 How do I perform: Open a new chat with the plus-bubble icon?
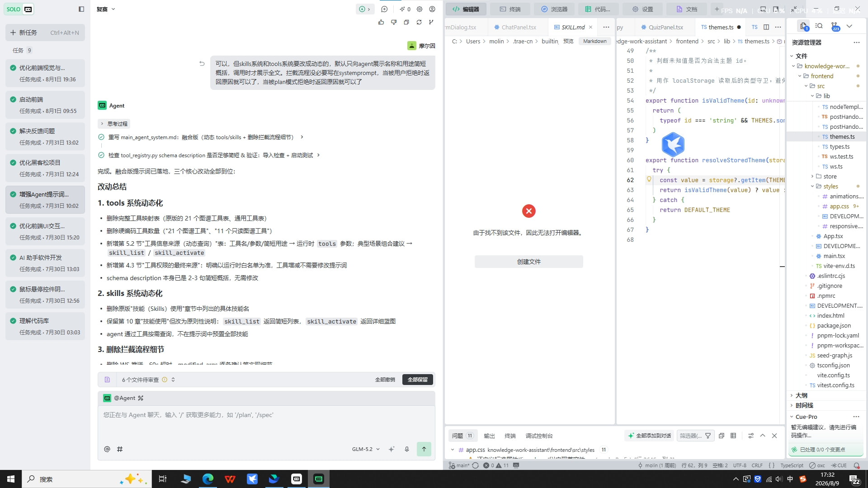pyautogui.click(x=384, y=9)
